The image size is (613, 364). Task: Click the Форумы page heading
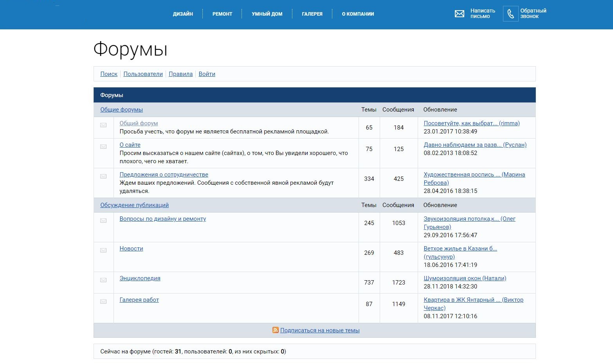click(130, 49)
